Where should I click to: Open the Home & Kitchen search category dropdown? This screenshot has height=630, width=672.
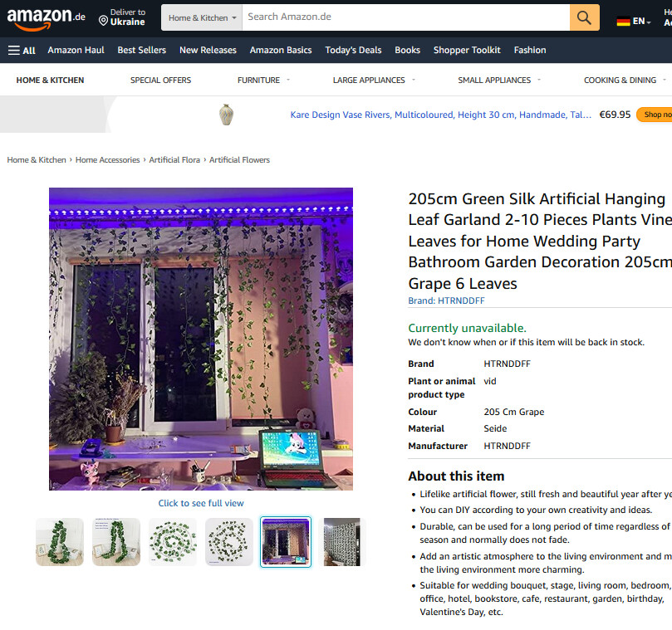pos(202,17)
